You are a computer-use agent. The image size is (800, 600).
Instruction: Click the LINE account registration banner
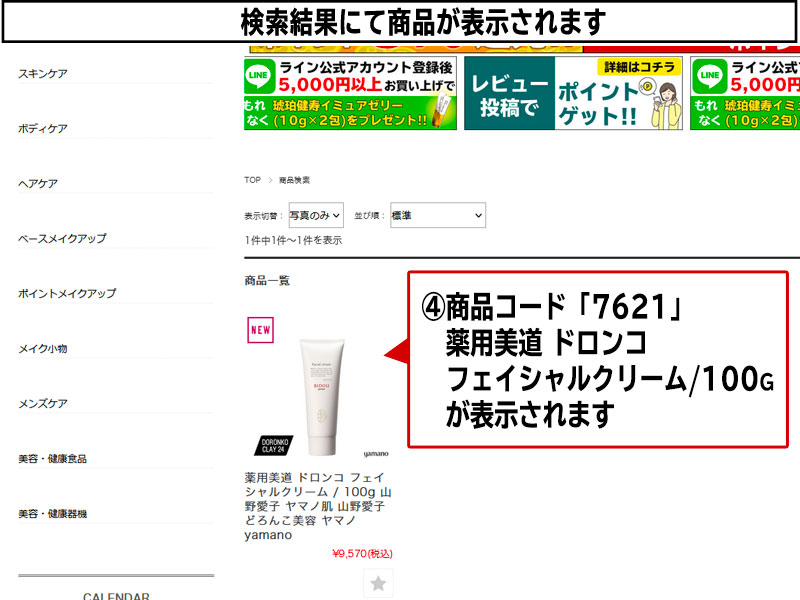(x=350, y=93)
